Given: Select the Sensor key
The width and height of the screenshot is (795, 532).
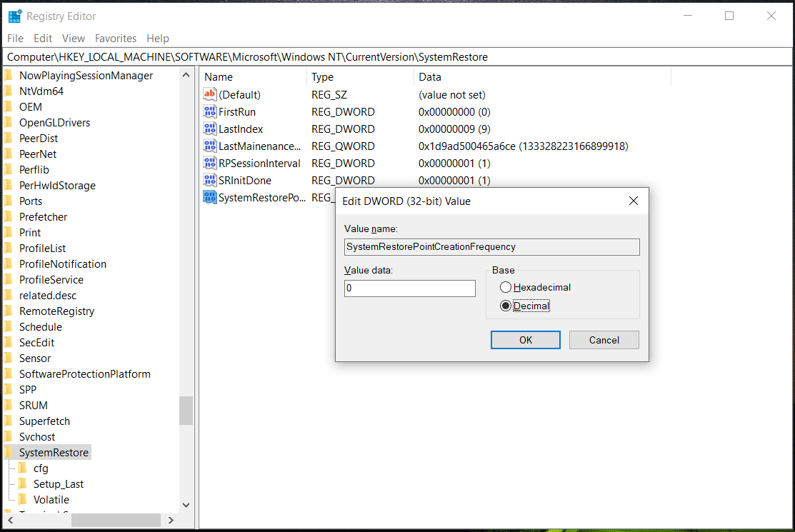Looking at the screenshot, I should 35,358.
